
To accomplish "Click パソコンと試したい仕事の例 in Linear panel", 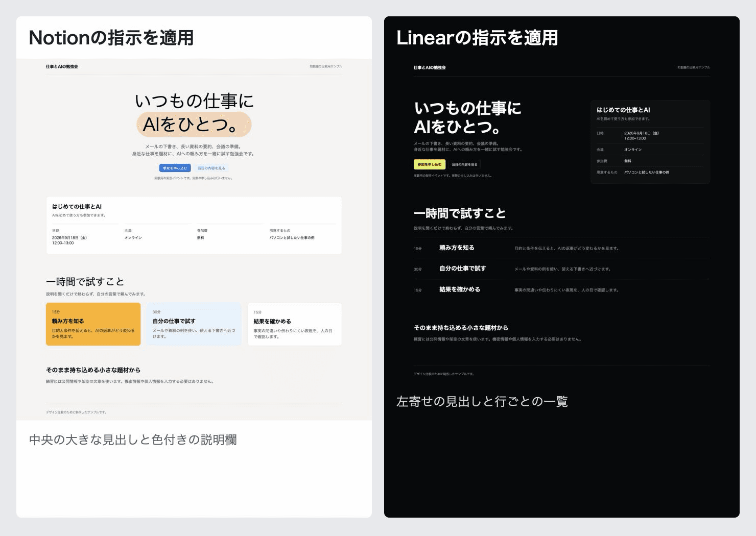I will pyautogui.click(x=647, y=173).
